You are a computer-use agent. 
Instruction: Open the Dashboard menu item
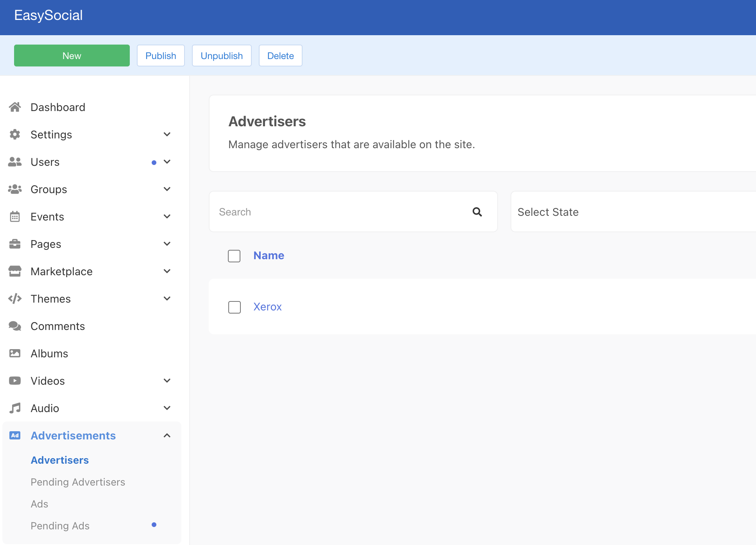58,107
